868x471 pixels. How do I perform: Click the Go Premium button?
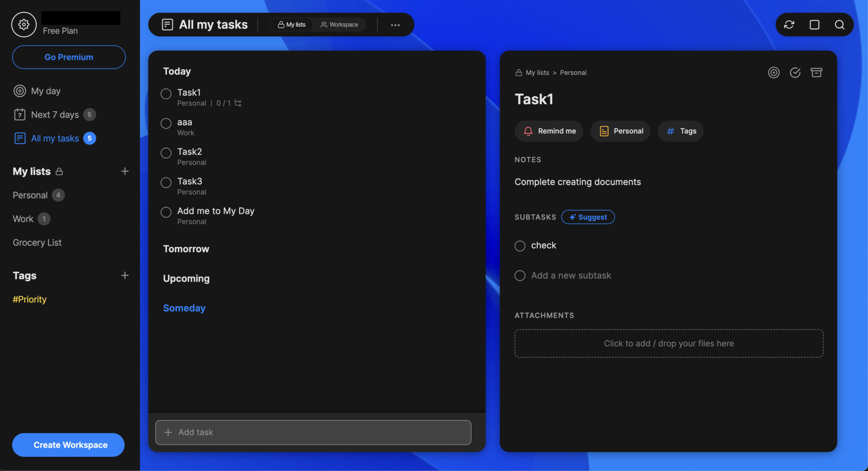pos(69,57)
